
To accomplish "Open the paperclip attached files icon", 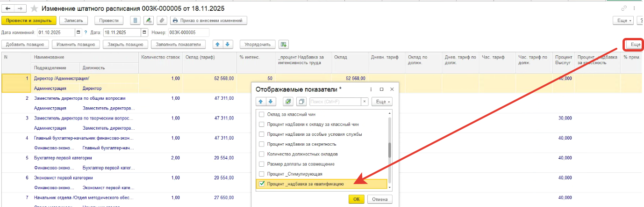I will 162,21.
